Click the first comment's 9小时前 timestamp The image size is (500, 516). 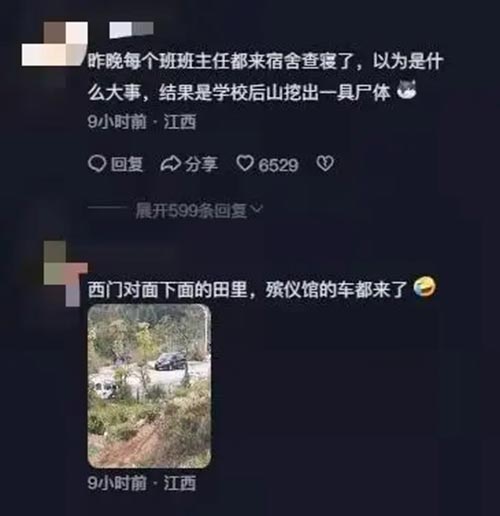[x=117, y=122]
